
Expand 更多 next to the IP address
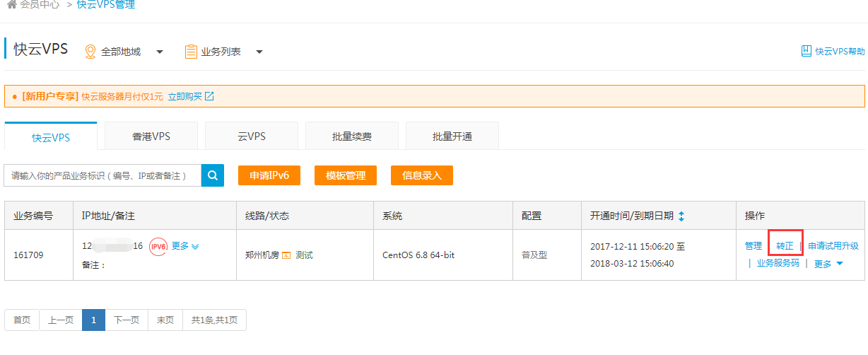coord(185,246)
